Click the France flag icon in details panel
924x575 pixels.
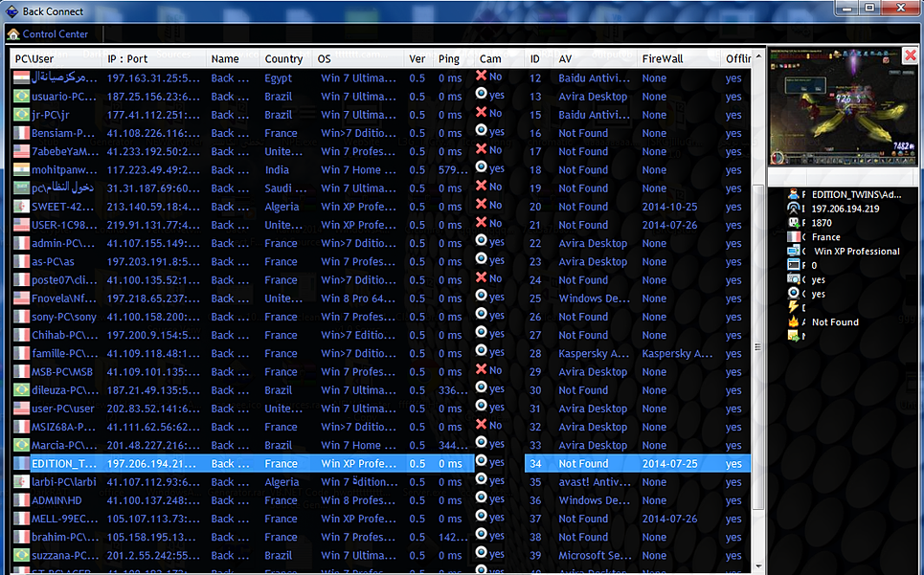[793, 236]
